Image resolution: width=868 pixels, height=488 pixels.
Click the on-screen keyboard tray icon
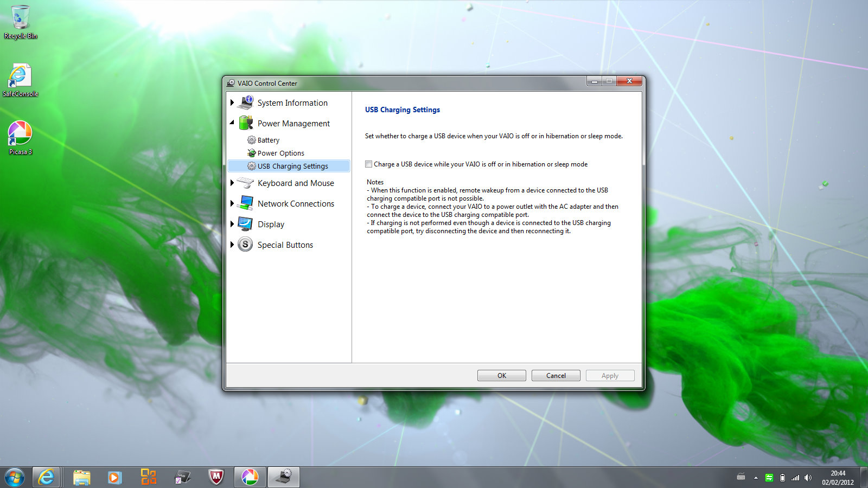pyautogui.click(x=741, y=477)
